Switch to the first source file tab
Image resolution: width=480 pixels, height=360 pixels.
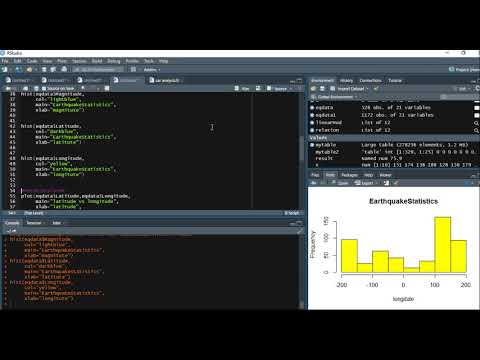click(20, 80)
